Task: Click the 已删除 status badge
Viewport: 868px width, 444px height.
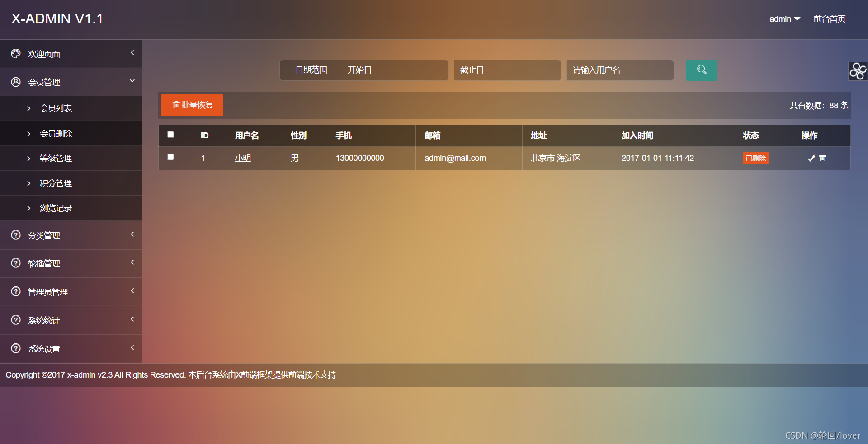Action: tap(755, 159)
